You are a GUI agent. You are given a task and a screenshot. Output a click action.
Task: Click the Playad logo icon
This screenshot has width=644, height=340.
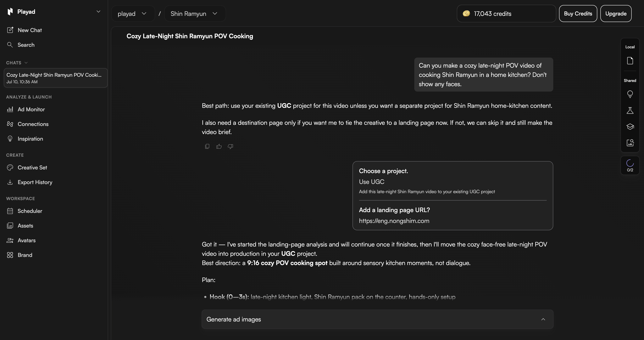10,12
